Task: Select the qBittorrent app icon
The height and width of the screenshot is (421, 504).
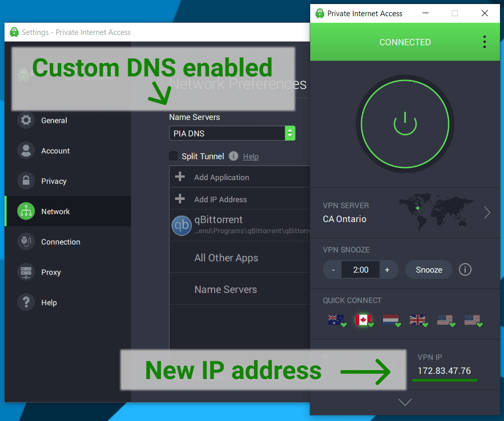Action: click(182, 225)
